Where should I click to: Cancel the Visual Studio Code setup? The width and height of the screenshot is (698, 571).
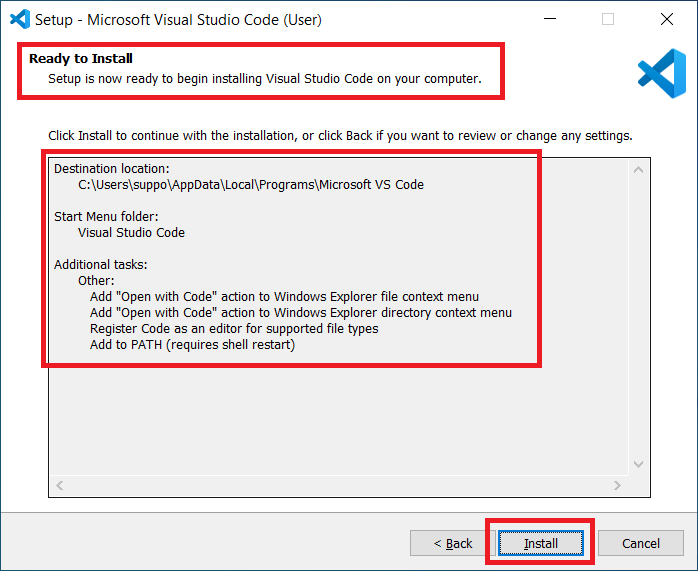coord(641,543)
